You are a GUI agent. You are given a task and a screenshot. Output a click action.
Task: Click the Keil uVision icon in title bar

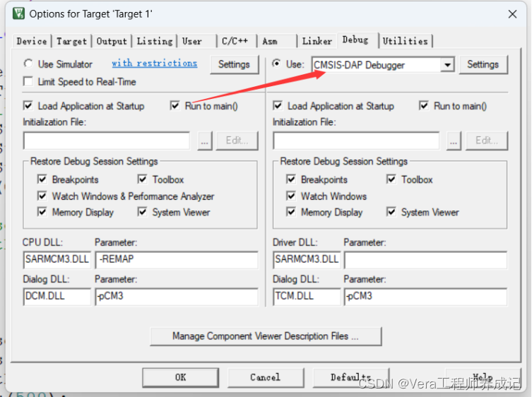tap(18, 13)
